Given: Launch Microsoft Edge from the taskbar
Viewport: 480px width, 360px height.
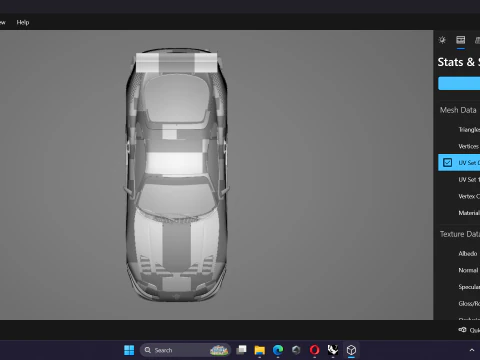Looking at the screenshot, I should click(278, 350).
